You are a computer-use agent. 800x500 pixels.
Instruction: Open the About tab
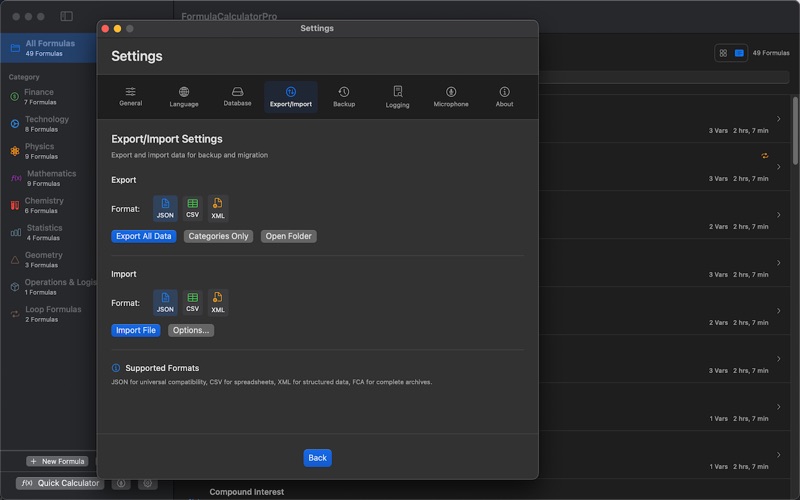(x=504, y=96)
